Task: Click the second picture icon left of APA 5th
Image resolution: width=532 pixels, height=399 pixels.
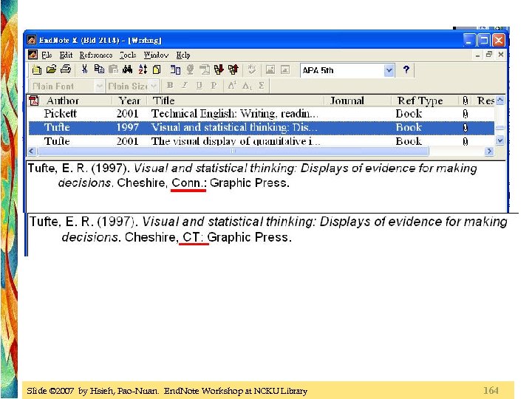Action: click(285, 70)
